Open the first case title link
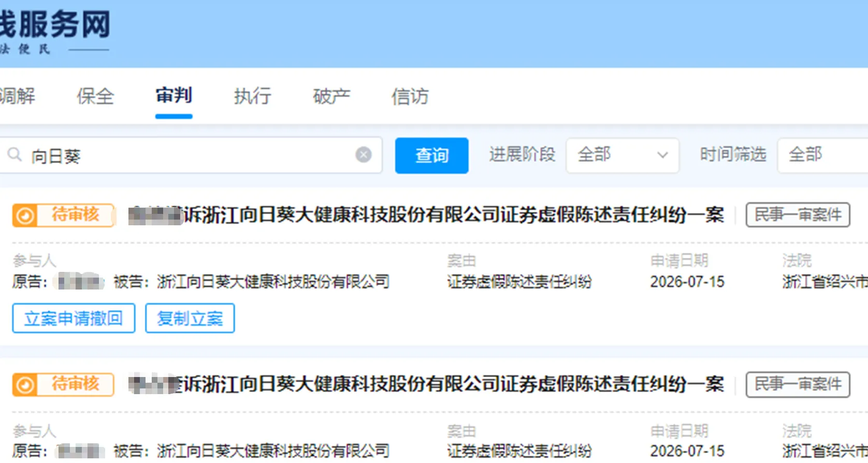Screen dimensions: 868x463 pyautogui.click(x=426, y=215)
